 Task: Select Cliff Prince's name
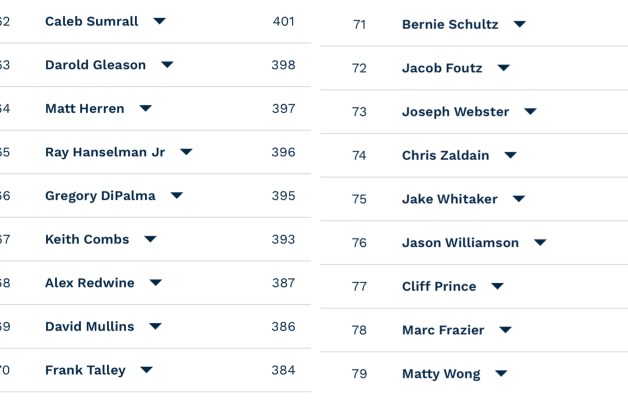(439, 286)
